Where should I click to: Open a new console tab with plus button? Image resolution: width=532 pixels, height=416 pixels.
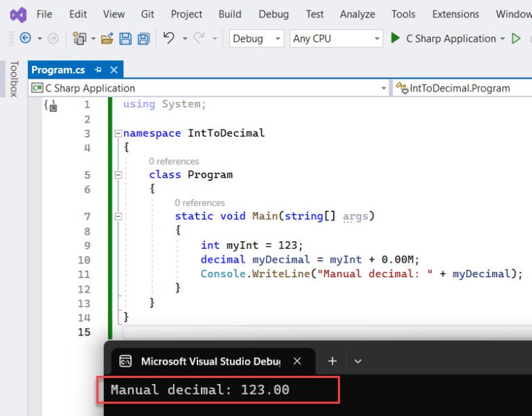[332, 361]
